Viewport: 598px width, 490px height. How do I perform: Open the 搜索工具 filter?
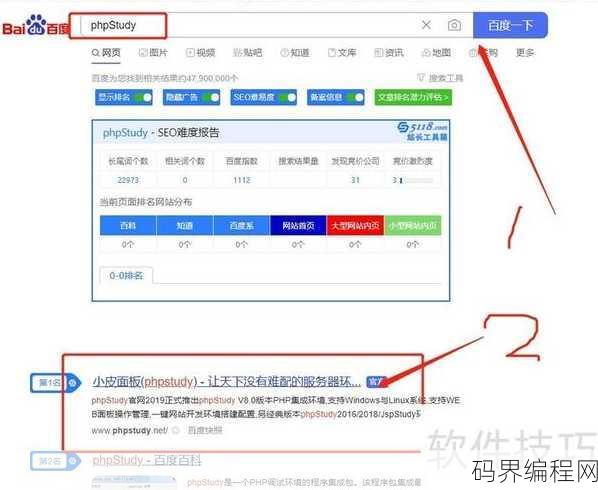click(x=440, y=78)
